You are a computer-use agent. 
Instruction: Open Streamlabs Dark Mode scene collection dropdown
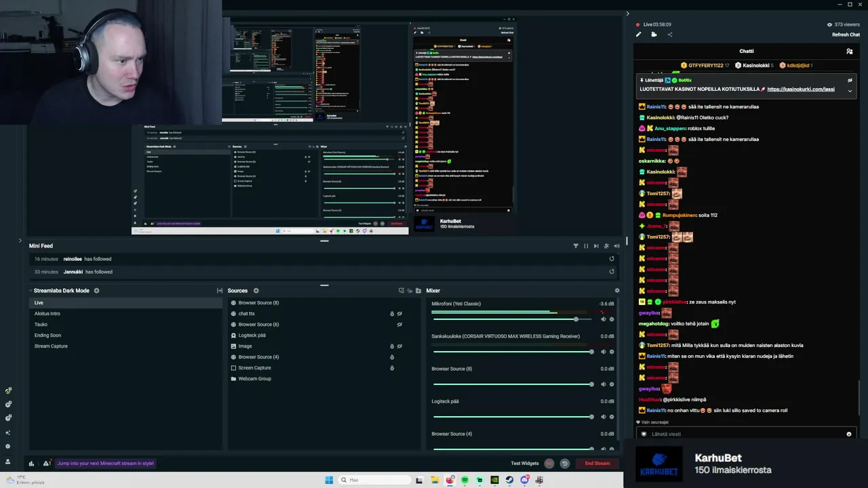(x=59, y=291)
